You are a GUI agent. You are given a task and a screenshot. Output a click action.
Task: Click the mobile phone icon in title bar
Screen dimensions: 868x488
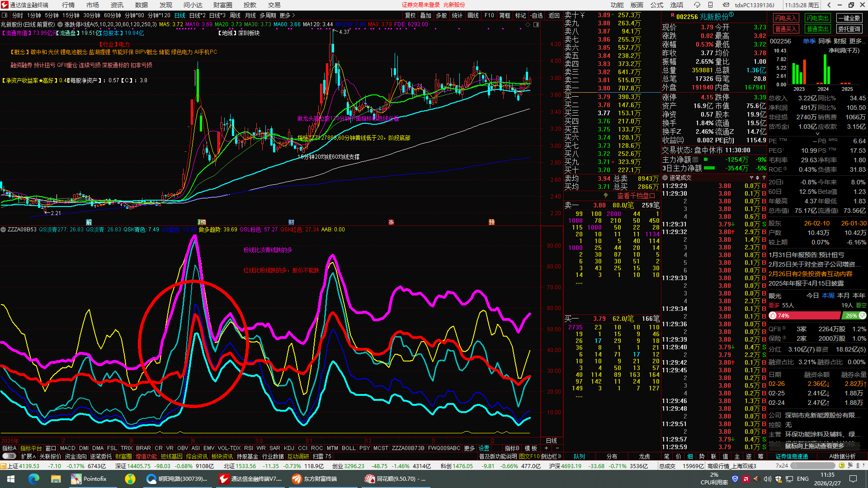[711, 5]
